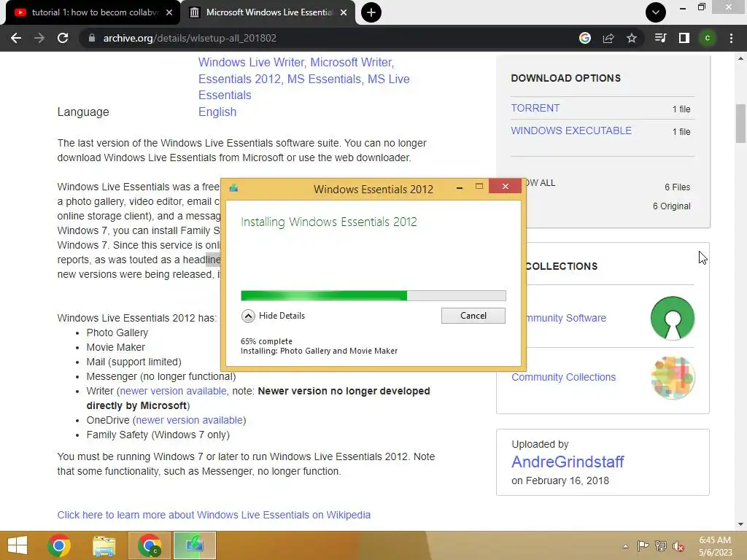
Task: Click '6 Original' text
Action: point(671,206)
